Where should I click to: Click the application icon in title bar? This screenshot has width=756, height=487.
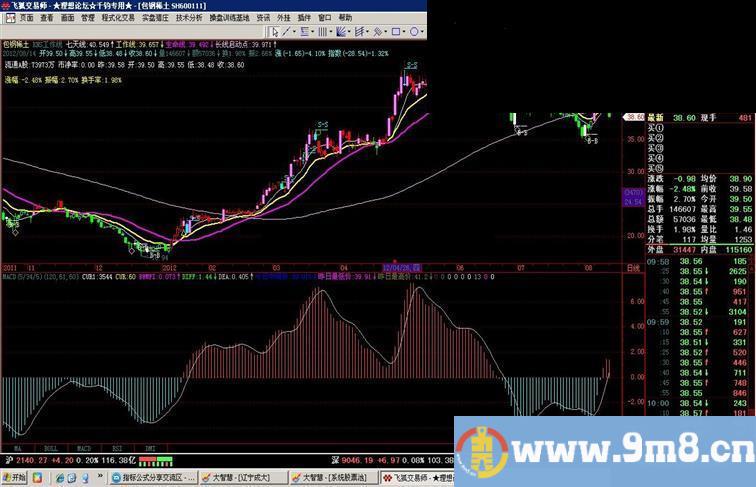(x=5, y=5)
